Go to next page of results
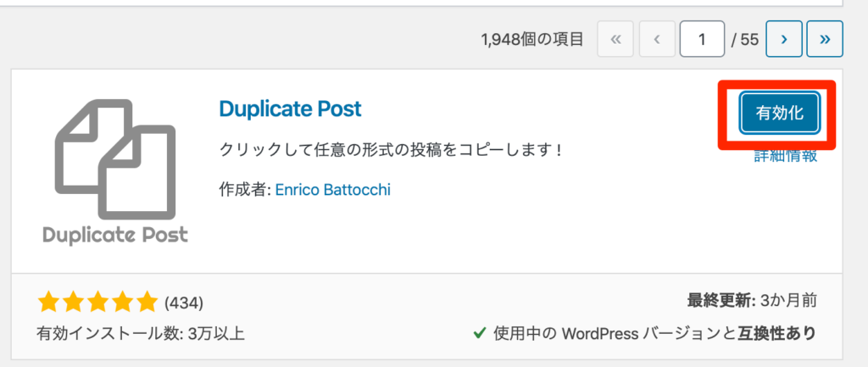The image size is (868, 367). pyautogui.click(x=784, y=39)
